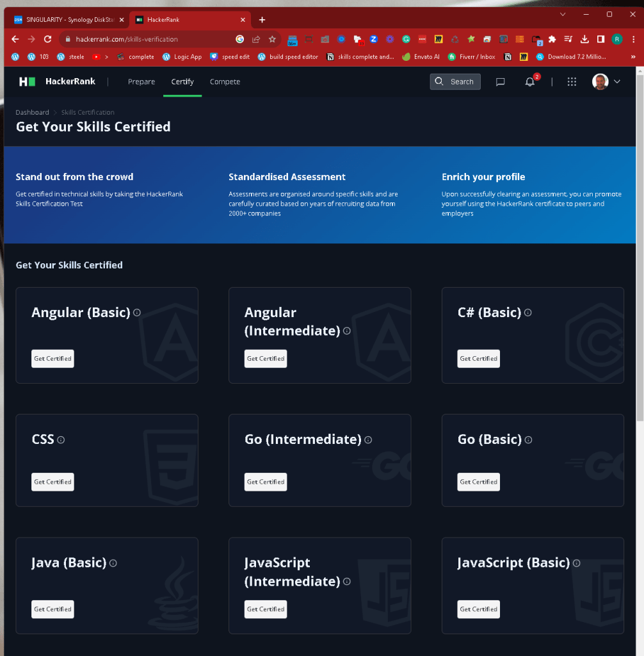Open the Fiverr / Inbox bookmark
Screen dimensions: 644x656
click(x=471, y=57)
